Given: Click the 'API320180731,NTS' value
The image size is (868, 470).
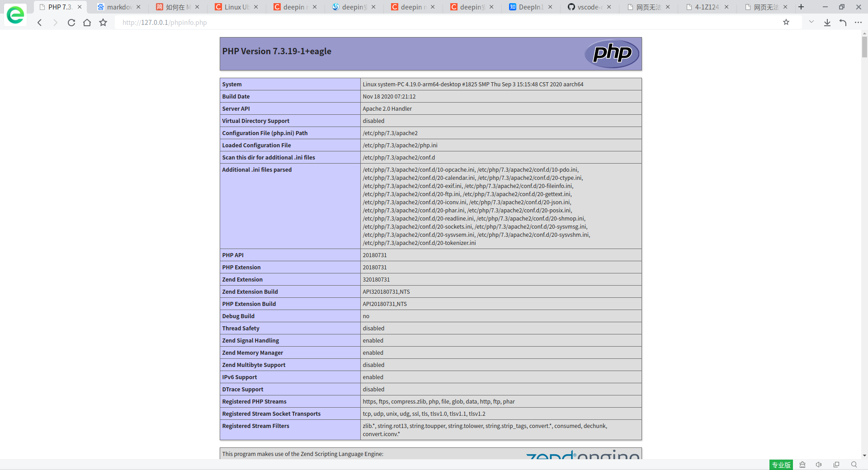Looking at the screenshot, I should (x=387, y=291).
